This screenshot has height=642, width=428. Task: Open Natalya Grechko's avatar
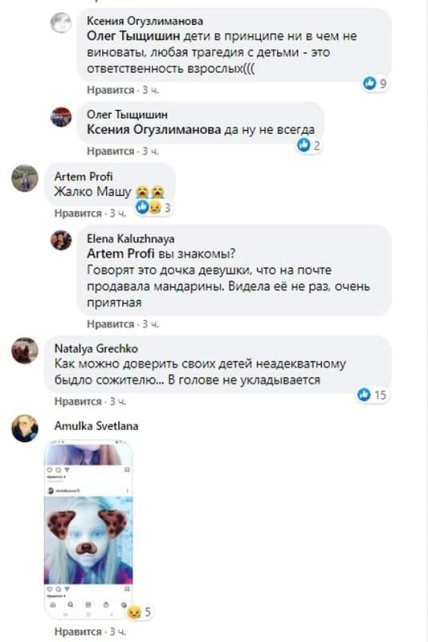(25, 350)
